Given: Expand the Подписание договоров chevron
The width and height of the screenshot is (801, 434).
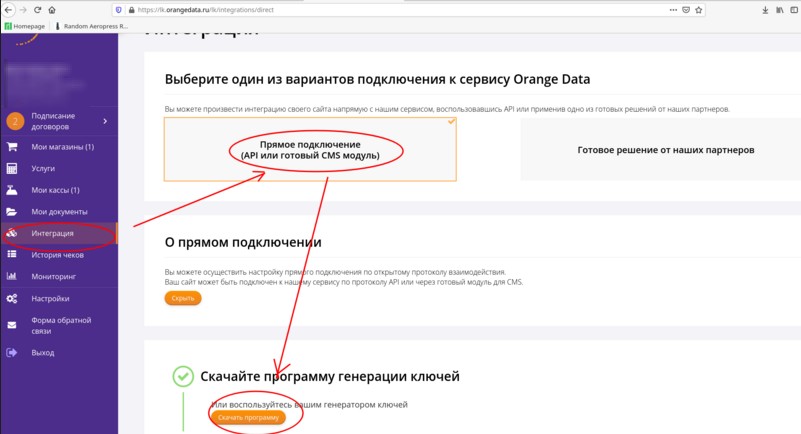Looking at the screenshot, I should [105, 121].
